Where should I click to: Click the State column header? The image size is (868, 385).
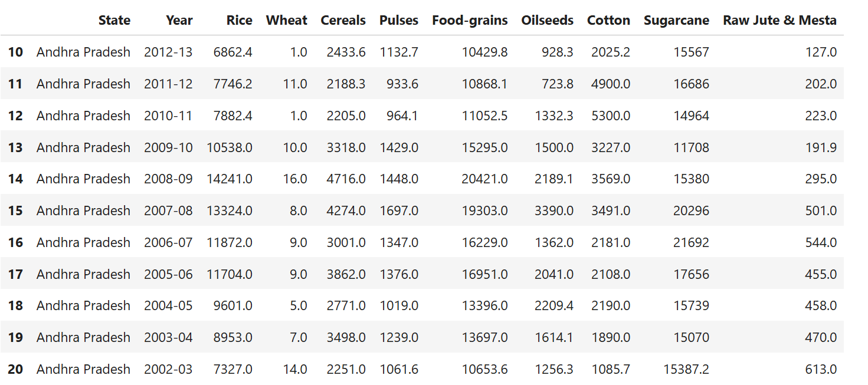114,20
